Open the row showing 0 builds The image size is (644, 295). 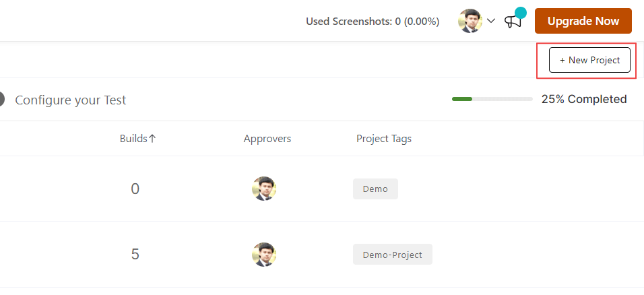coord(135,189)
